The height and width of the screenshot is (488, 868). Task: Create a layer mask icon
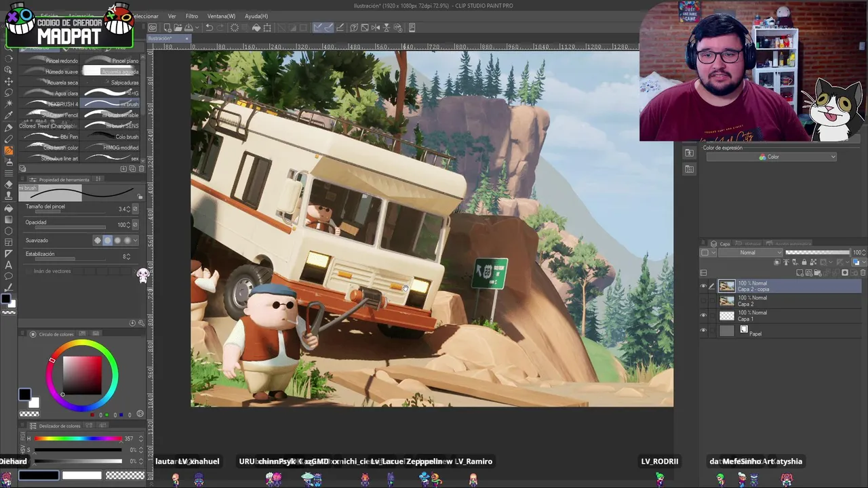click(x=845, y=272)
